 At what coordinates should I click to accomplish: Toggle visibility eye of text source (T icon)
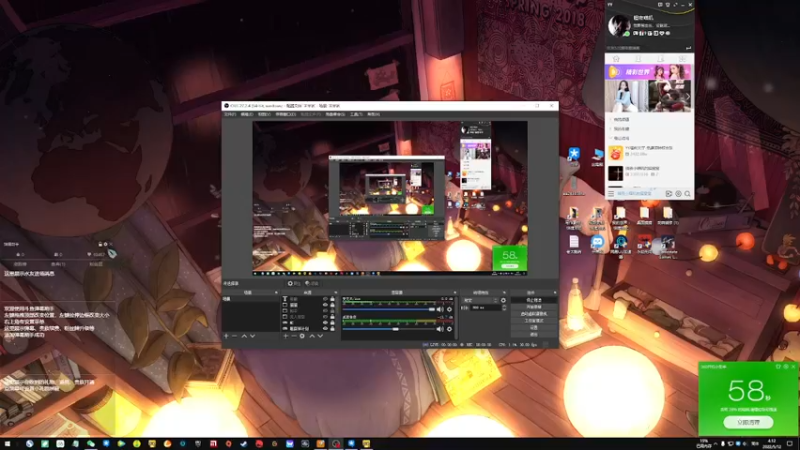point(326,299)
